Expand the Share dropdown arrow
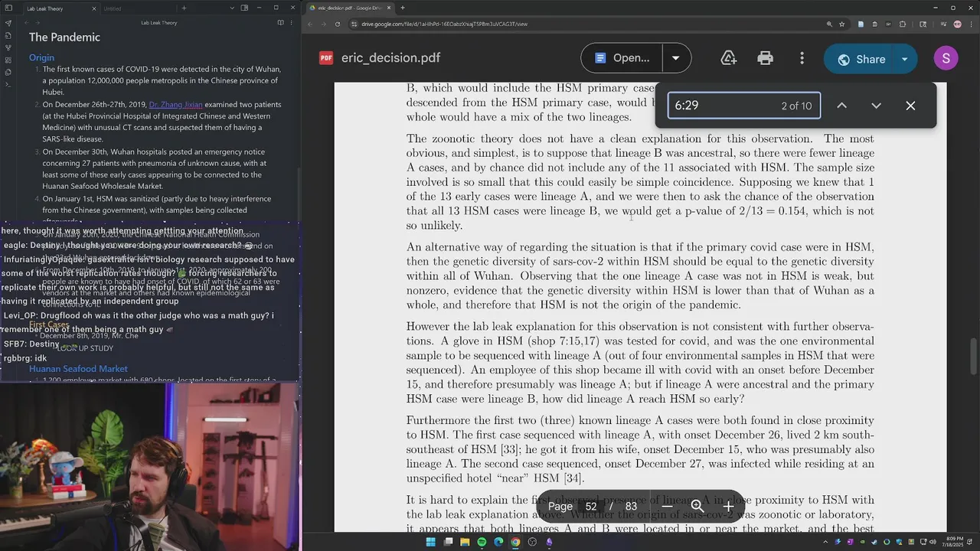 tap(904, 59)
